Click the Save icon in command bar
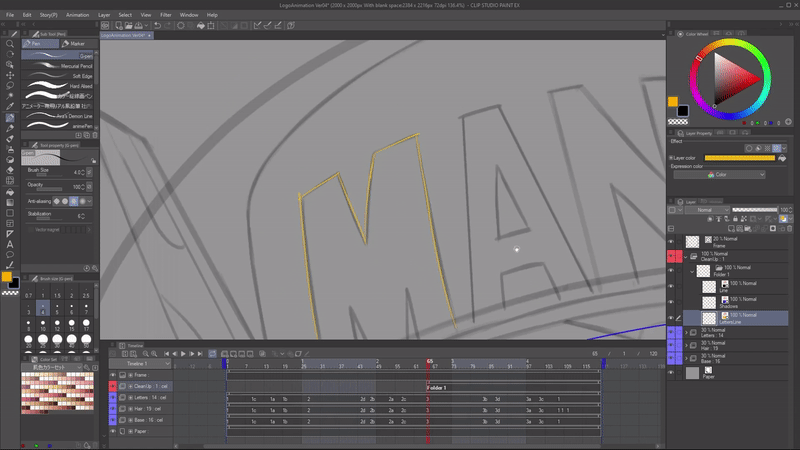Image resolution: width=800 pixels, height=450 pixels. [138, 26]
